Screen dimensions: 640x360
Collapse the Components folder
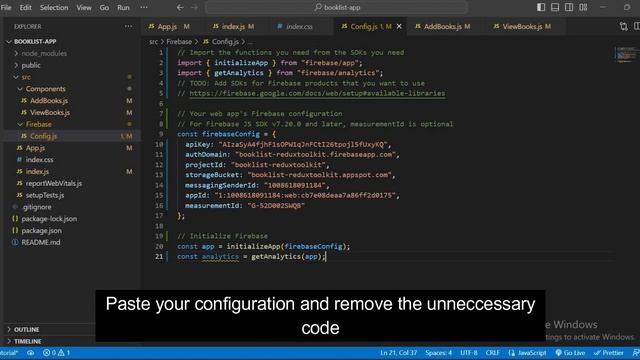(x=45, y=89)
